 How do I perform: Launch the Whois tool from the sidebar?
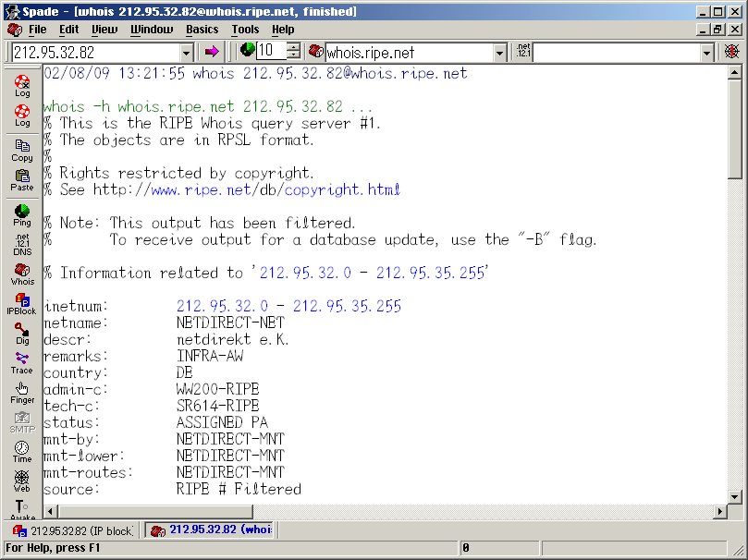(x=22, y=274)
